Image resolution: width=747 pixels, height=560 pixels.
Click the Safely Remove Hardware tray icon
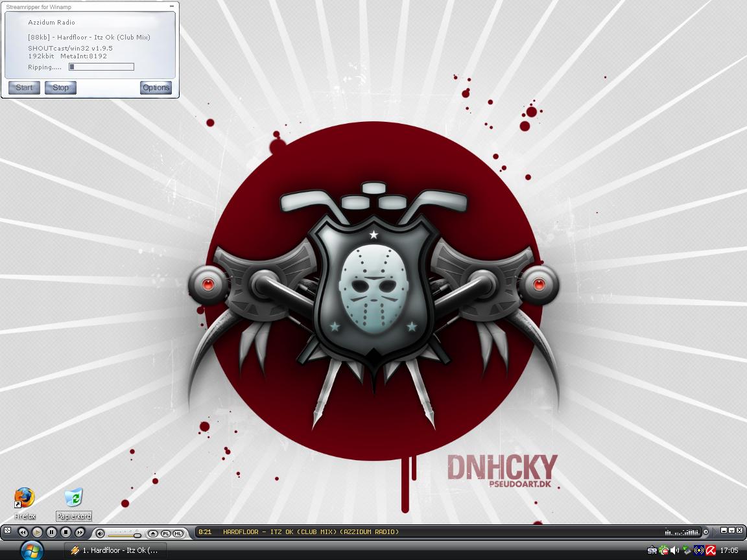pyautogui.click(x=687, y=550)
